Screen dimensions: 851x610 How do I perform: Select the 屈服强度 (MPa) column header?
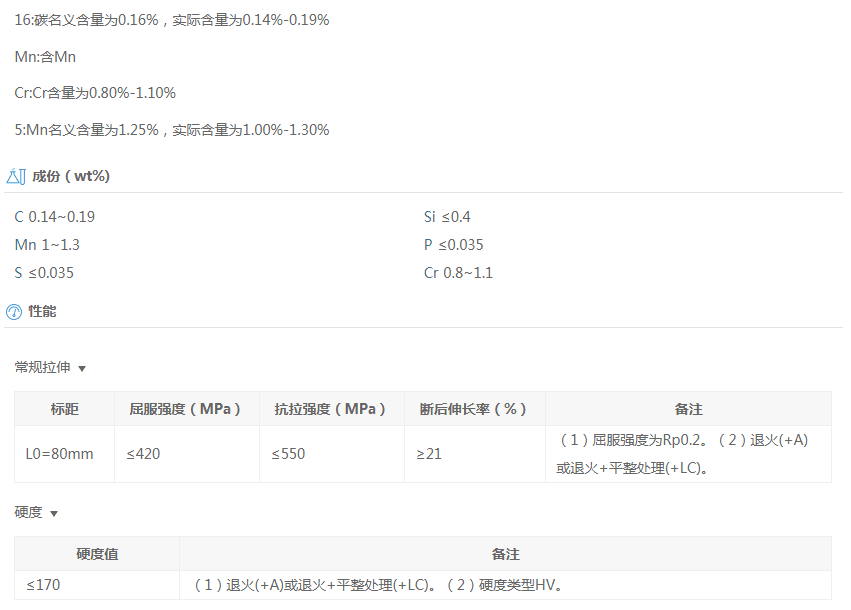click(x=186, y=409)
